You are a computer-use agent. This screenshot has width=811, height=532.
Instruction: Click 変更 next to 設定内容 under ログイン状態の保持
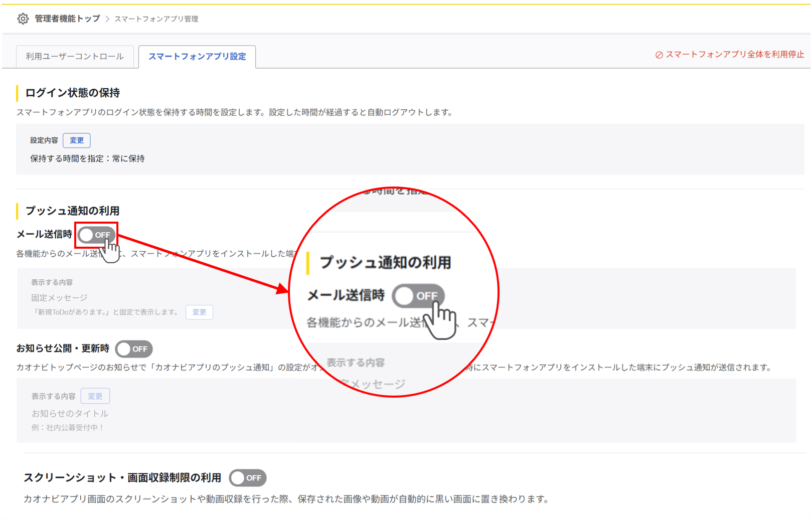(76, 140)
